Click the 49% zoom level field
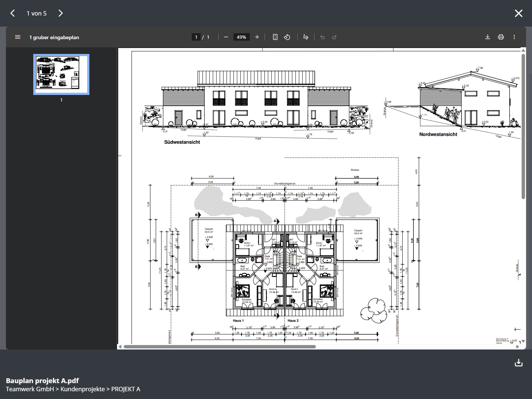The image size is (532, 399). click(241, 37)
